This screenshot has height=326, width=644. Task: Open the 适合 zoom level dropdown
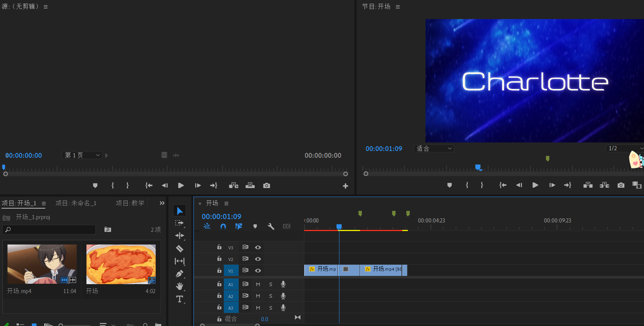434,148
